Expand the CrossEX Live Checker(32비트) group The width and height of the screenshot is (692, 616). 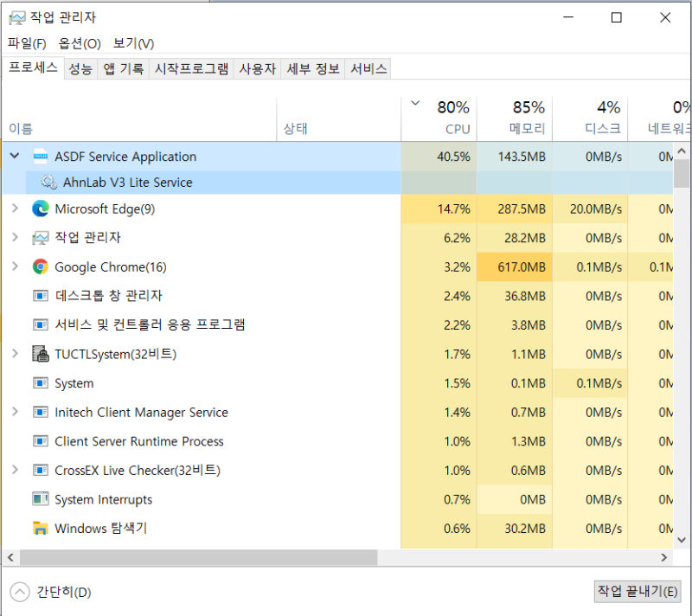pyautogui.click(x=15, y=470)
